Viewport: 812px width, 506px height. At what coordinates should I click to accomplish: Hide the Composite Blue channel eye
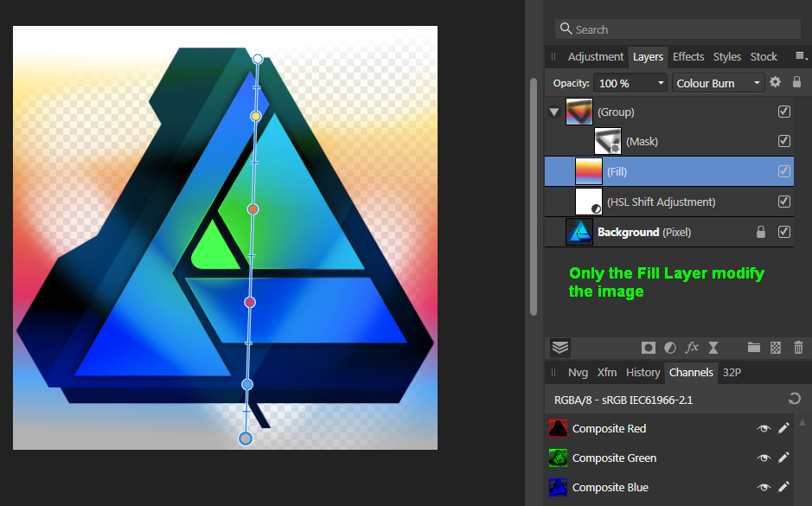coord(764,487)
